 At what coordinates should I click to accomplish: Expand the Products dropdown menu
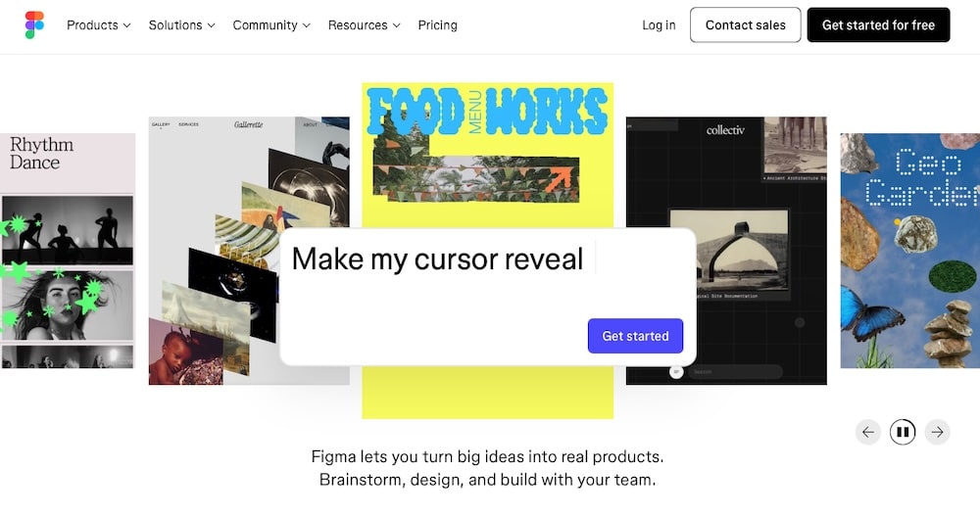pos(99,25)
